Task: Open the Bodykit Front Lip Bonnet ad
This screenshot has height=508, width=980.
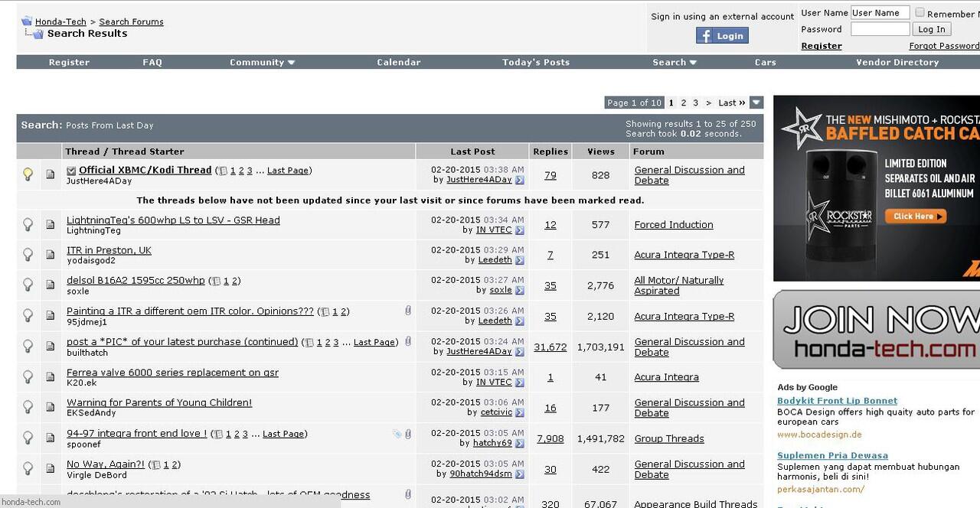Action: coord(837,401)
